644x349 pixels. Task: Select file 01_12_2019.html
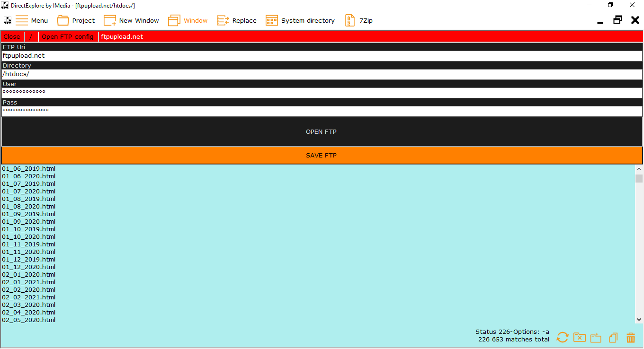(29, 260)
